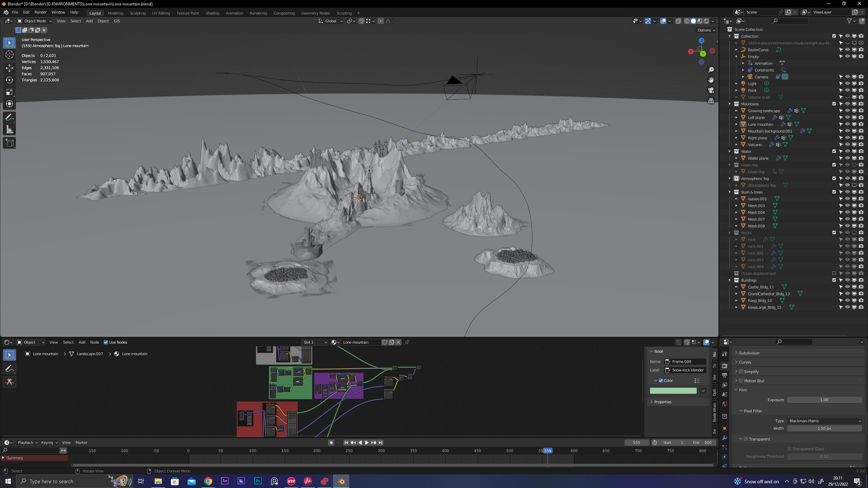Image resolution: width=868 pixels, height=488 pixels.
Task: Switch to the Shading workspace tab
Action: [x=212, y=13]
